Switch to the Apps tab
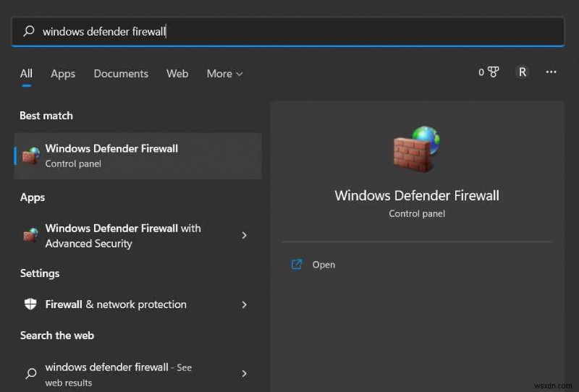579x392 pixels. [x=63, y=74]
